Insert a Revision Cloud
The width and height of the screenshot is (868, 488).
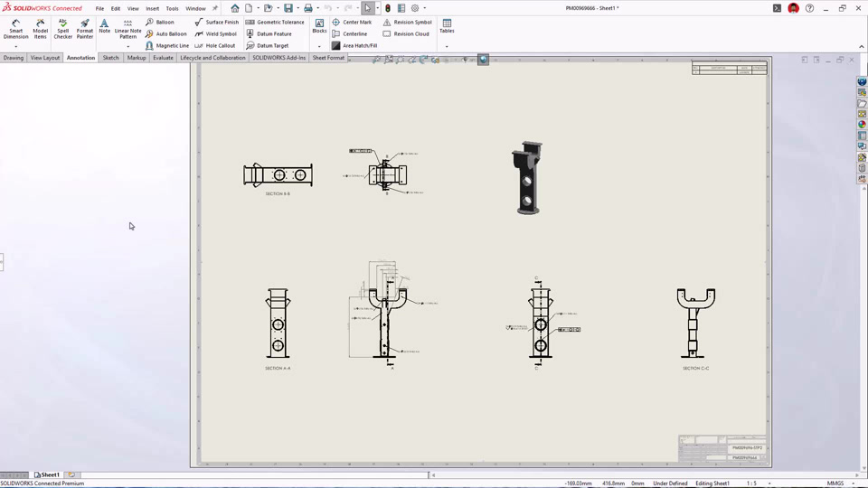click(406, 33)
